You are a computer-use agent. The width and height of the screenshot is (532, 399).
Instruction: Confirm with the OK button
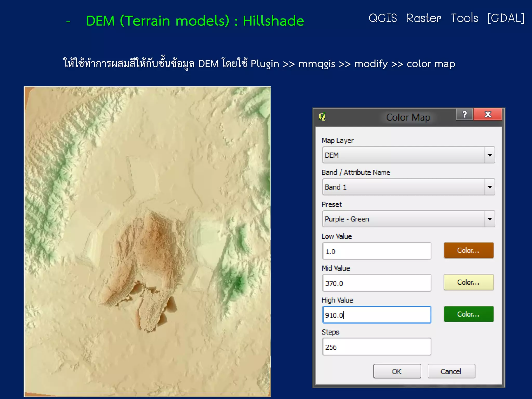click(397, 371)
